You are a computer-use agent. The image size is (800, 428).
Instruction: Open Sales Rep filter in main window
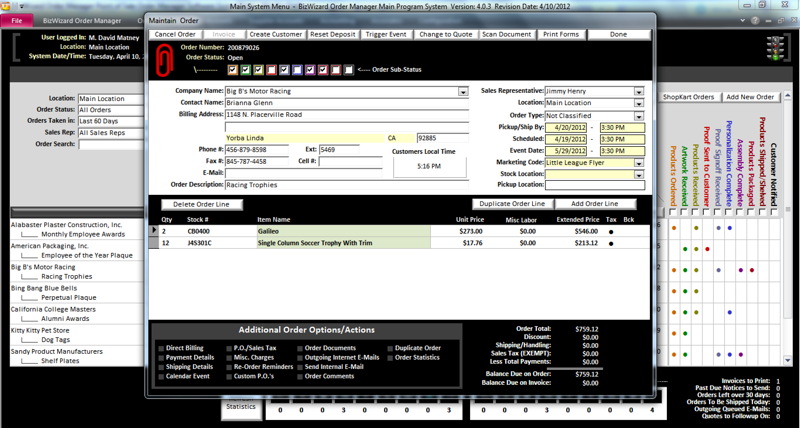pos(111,133)
